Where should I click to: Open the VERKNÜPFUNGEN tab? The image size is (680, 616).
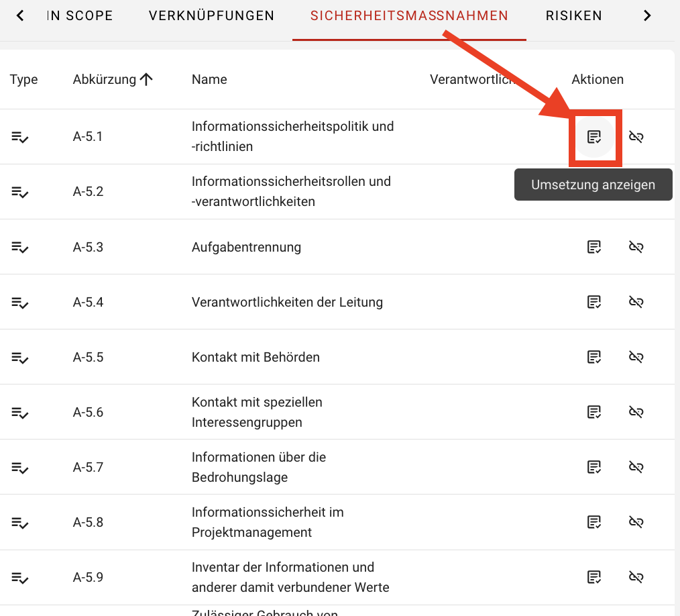point(211,15)
